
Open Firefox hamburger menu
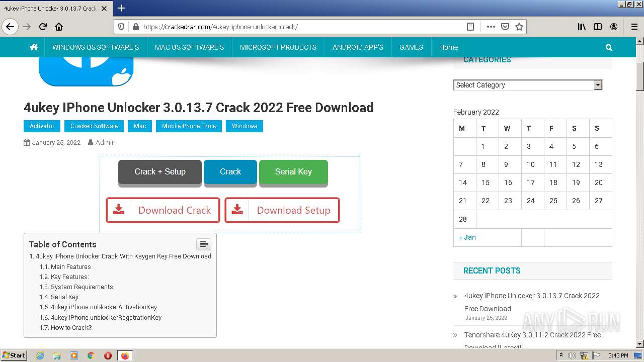click(x=634, y=27)
